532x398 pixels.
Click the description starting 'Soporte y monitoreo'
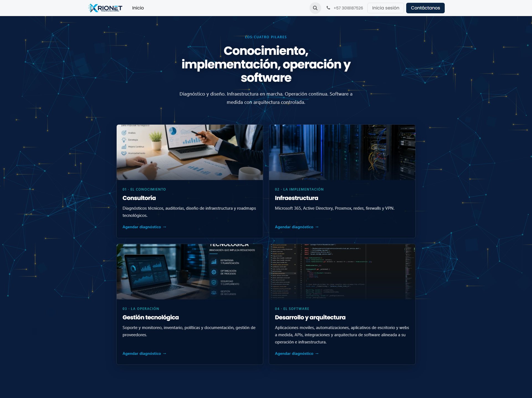189,331
